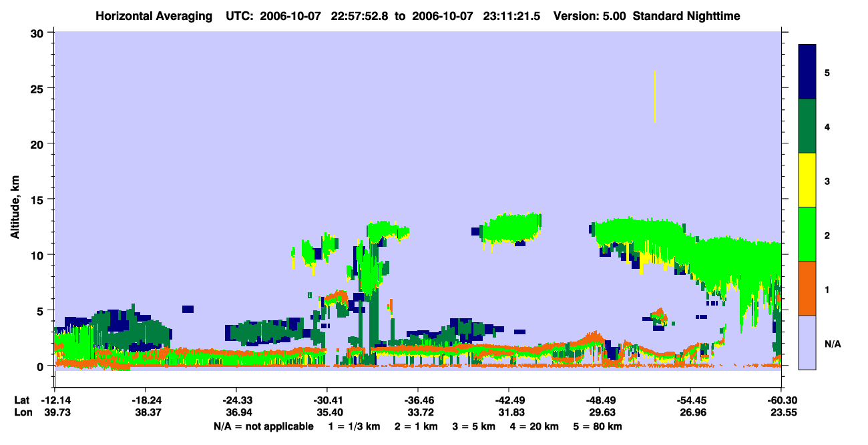Click the dark blue colorbar segment labeled 5
868x445 pixels.
(807, 72)
